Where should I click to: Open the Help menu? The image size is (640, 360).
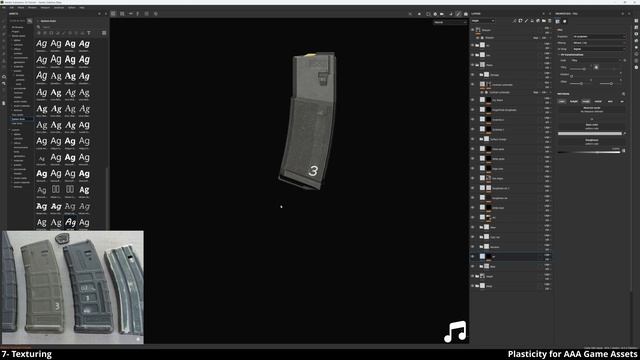[82, 7]
